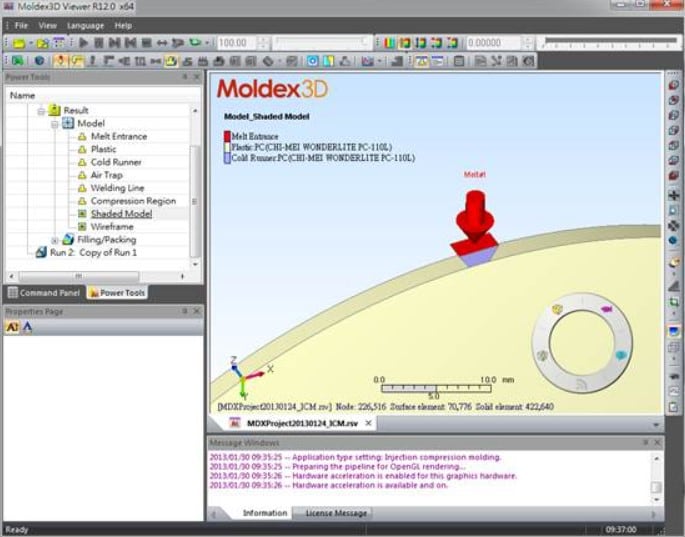
Task: Click the last rainbow color-band icon before 0.00000 field
Action: click(453, 43)
